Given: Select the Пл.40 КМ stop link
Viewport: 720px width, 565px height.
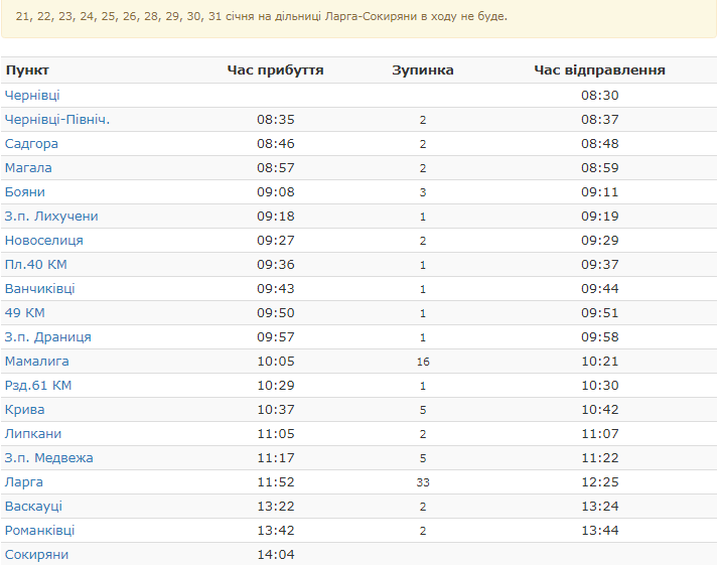Looking at the screenshot, I should [x=36, y=265].
